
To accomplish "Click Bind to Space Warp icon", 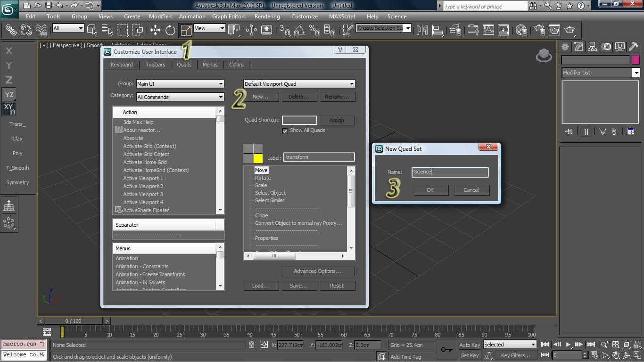I will pos(42,30).
